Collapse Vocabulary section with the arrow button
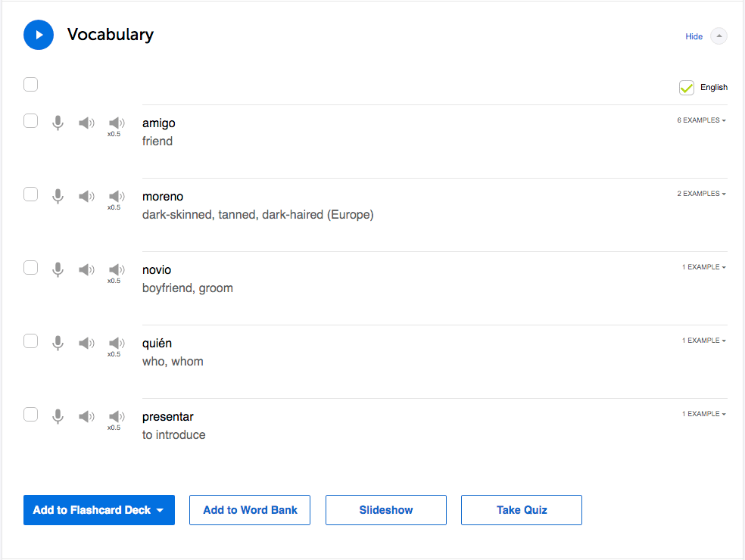 (x=719, y=36)
